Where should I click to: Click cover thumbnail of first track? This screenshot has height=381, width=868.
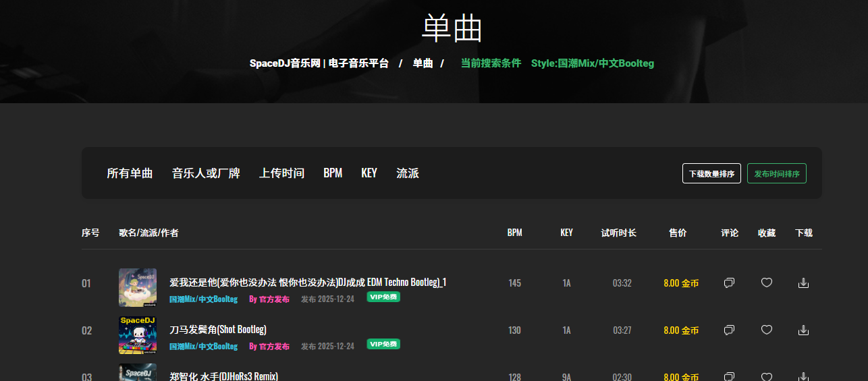(x=138, y=288)
